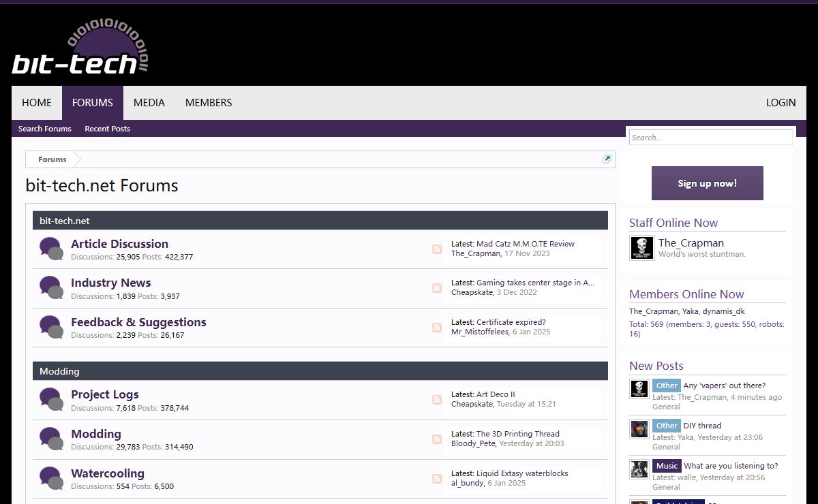Open al_bundy user profile link
Viewport: 818px width, 504px height.
click(x=468, y=483)
